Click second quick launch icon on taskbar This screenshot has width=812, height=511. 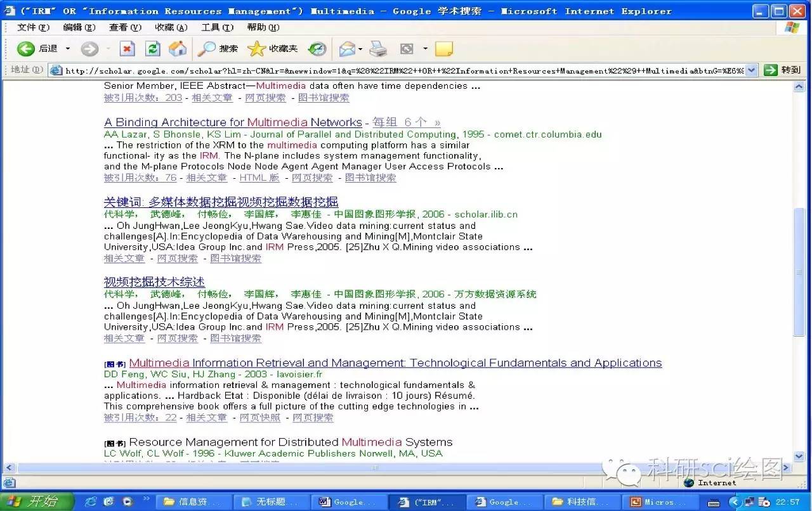(108, 501)
